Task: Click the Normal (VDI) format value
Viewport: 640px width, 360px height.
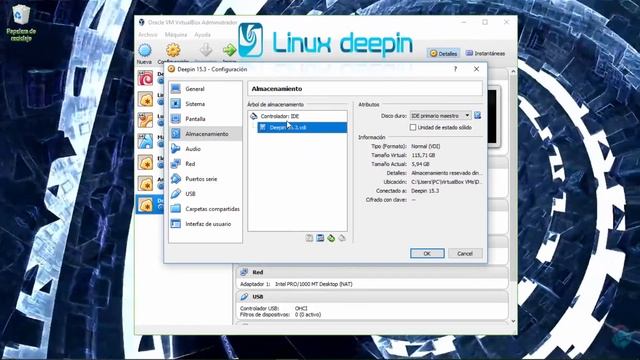Action: (426, 146)
